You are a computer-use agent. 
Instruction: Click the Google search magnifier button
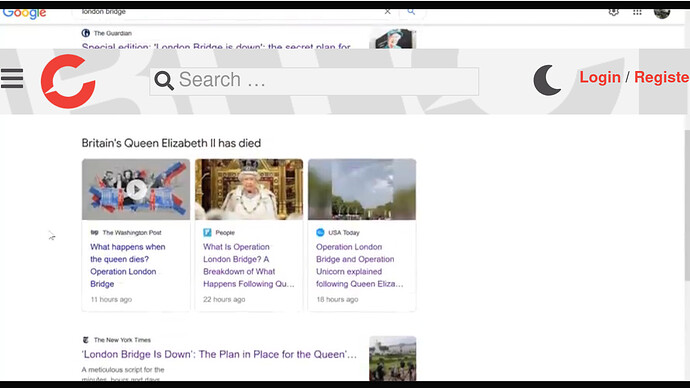point(411,12)
